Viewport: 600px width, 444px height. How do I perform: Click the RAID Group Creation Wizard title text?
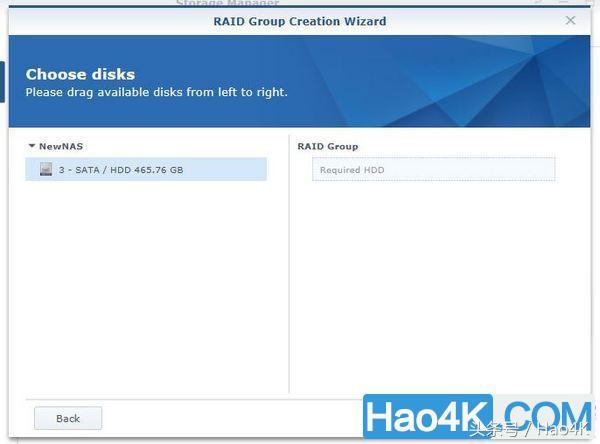tap(300, 21)
